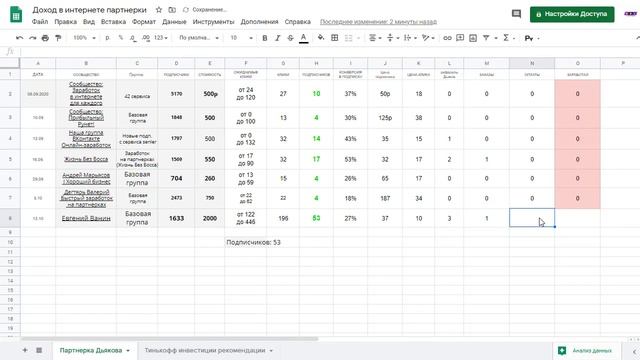Open the 100% zoom dropdown

[x=84, y=38]
